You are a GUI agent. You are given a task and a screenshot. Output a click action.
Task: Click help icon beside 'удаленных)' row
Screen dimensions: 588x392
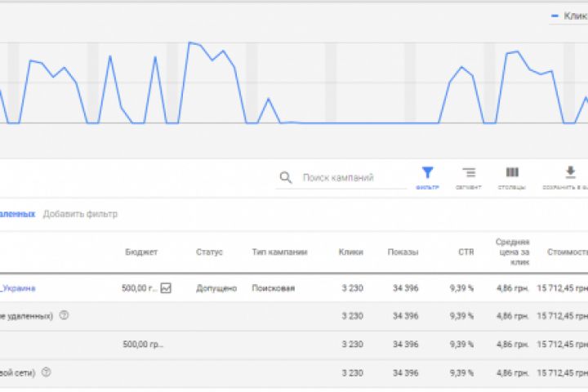(64, 316)
